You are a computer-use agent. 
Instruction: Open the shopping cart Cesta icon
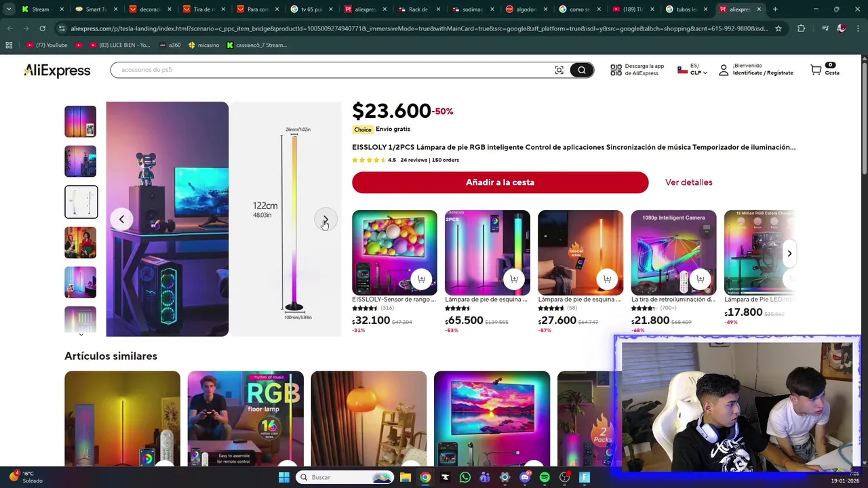(816, 70)
